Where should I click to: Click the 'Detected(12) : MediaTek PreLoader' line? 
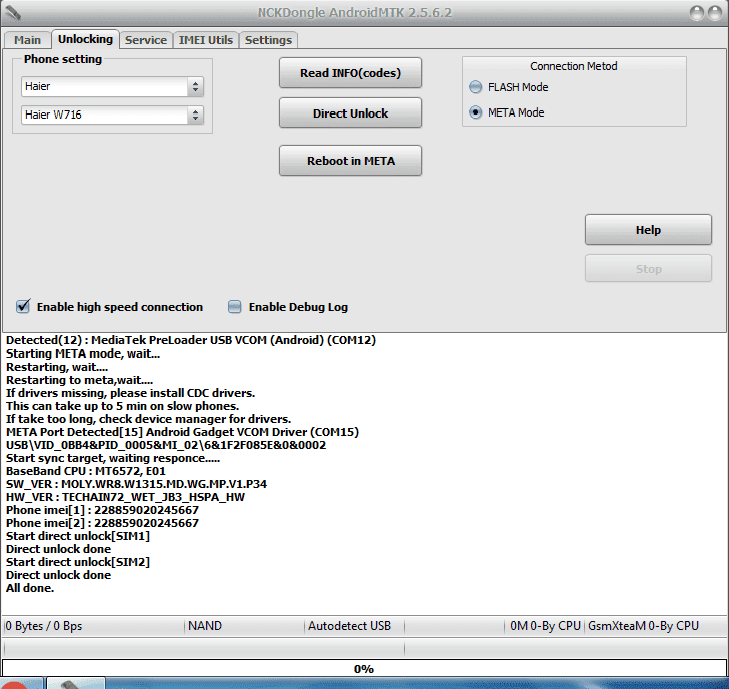(x=191, y=340)
